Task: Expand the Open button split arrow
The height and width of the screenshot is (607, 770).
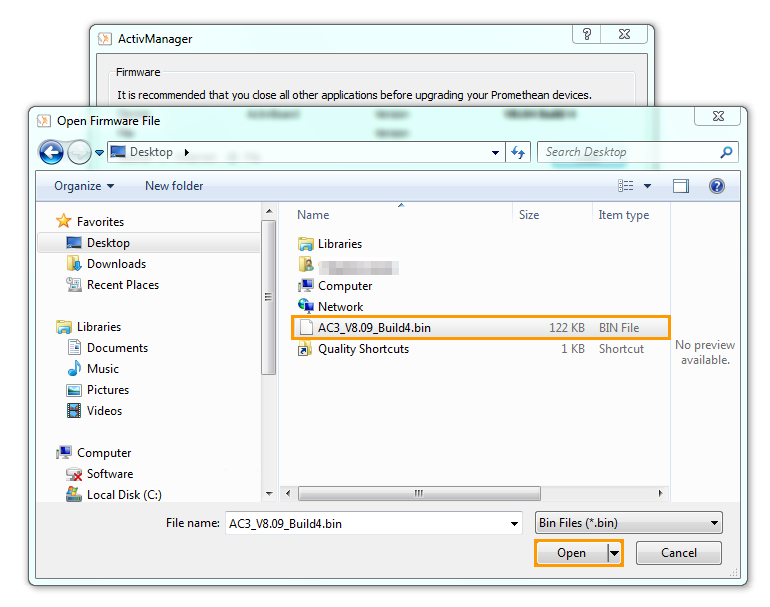Action: (614, 553)
